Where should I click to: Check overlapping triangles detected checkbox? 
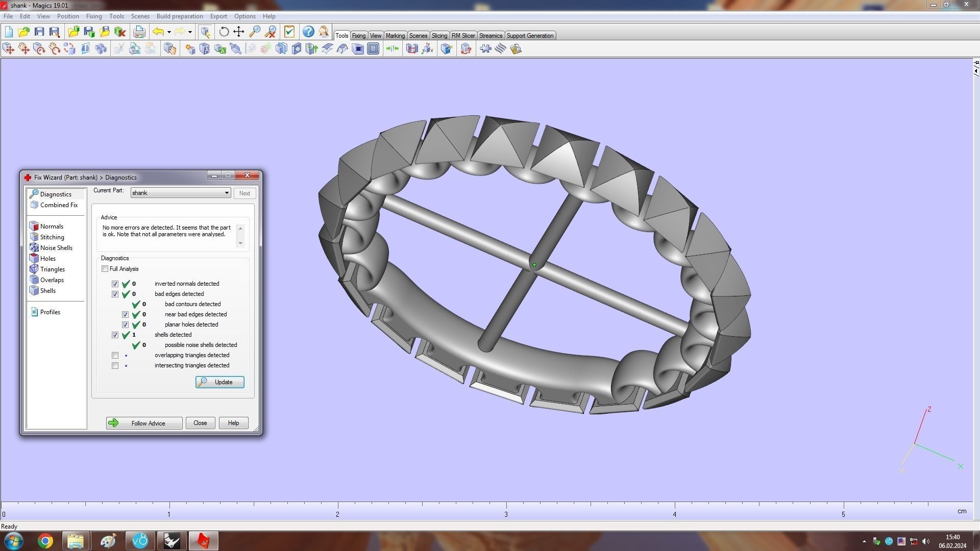[115, 356]
